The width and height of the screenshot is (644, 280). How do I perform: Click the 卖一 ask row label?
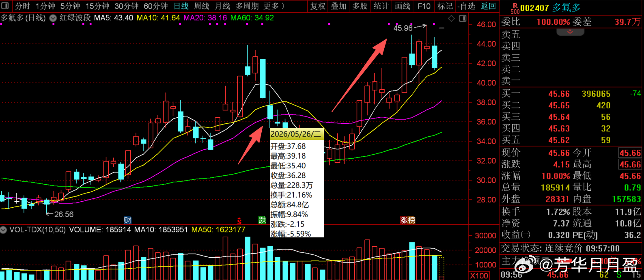tap(510, 80)
